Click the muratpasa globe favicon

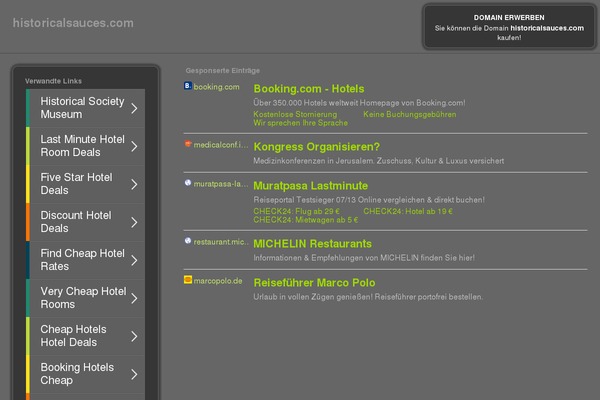click(x=188, y=183)
